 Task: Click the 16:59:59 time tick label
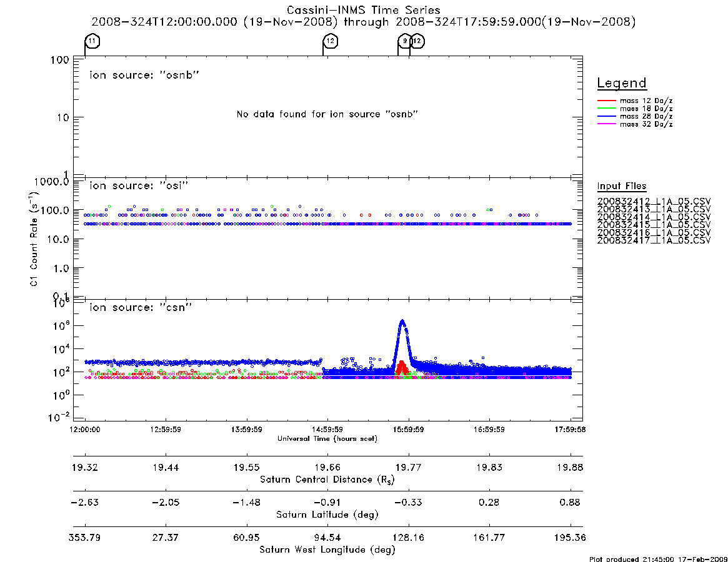click(489, 430)
